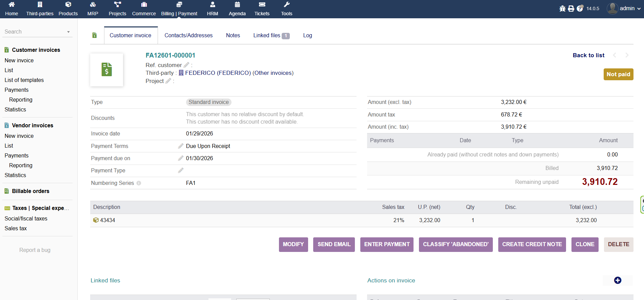The width and height of the screenshot is (644, 300).
Task: Click the pencil icon beside Ref. customer
Action: pyautogui.click(x=186, y=65)
